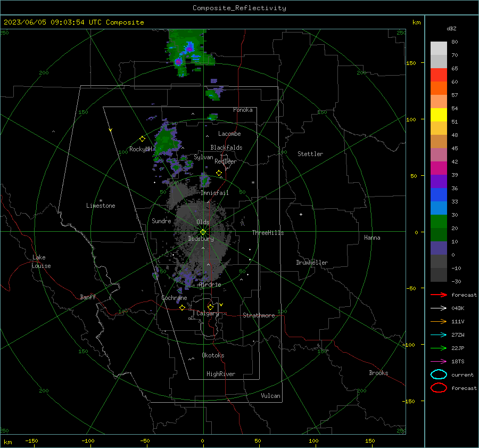Viewport: 479px width, 448px height.
Task: Click the indigo swatch between 10 and 0 dBZ
Action: point(439,248)
